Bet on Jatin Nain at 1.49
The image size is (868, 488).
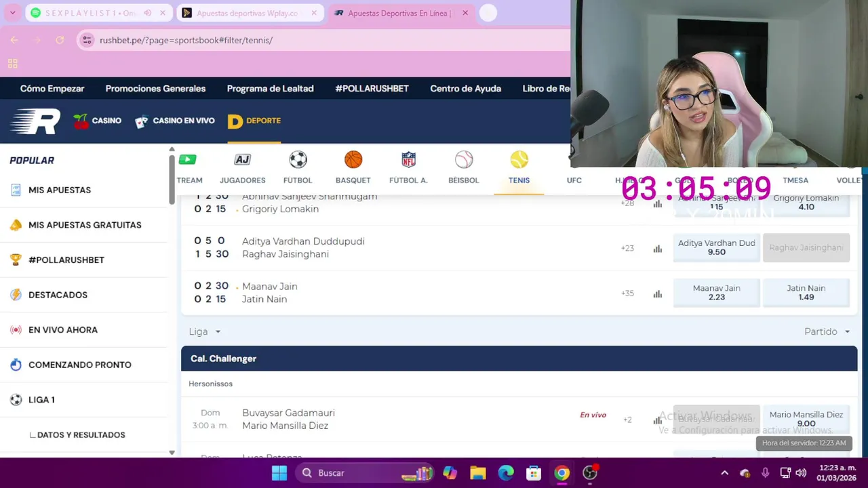(x=806, y=293)
